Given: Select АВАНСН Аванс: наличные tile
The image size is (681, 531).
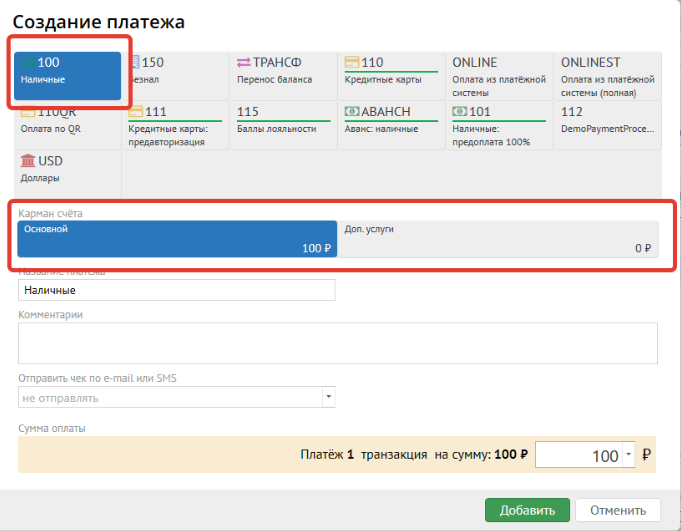Looking at the screenshot, I should pos(392,125).
